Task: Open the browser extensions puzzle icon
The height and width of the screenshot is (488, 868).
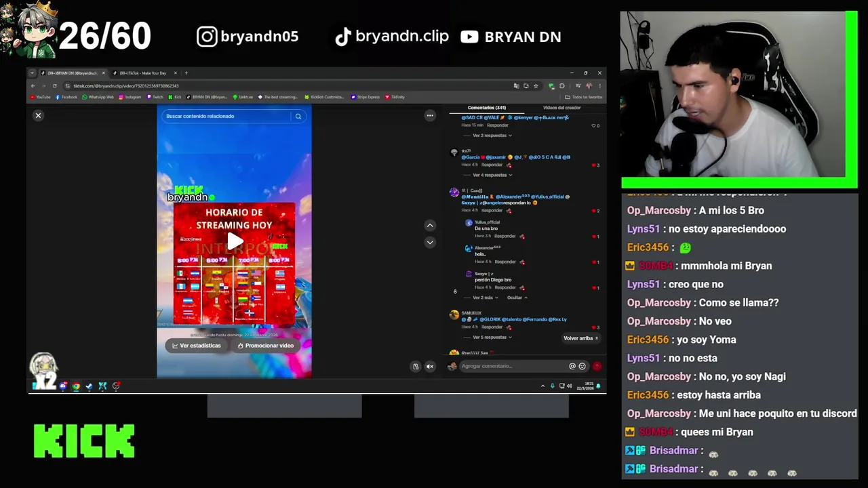Action: point(561,86)
